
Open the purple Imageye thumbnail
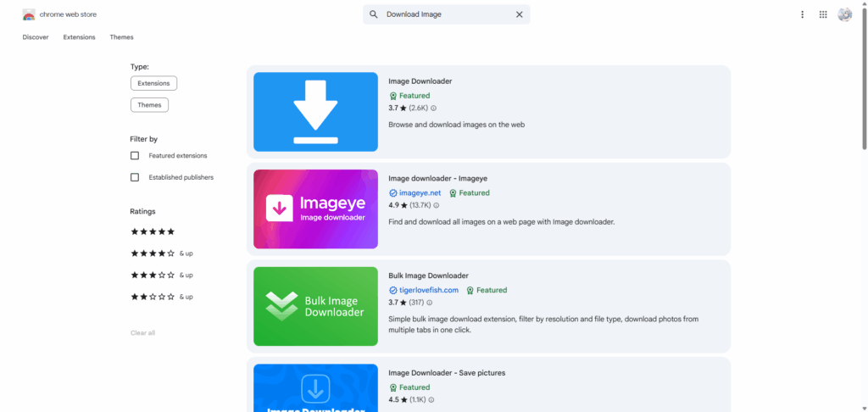pyautogui.click(x=315, y=209)
